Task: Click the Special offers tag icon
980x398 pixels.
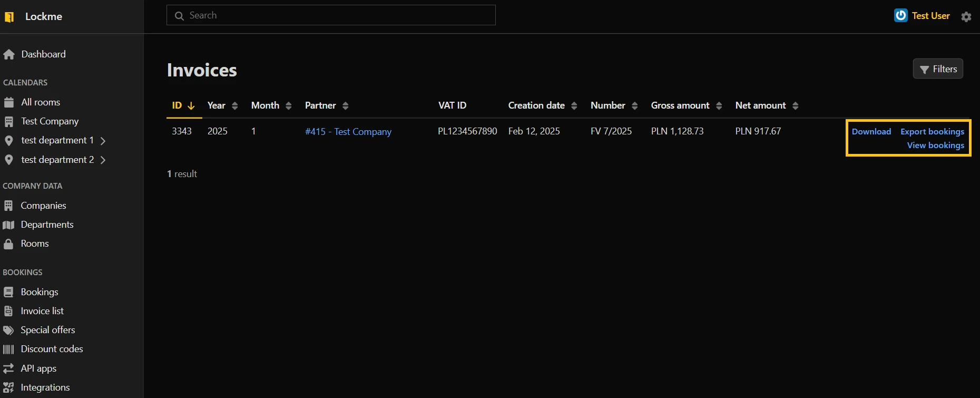Action: point(8,331)
